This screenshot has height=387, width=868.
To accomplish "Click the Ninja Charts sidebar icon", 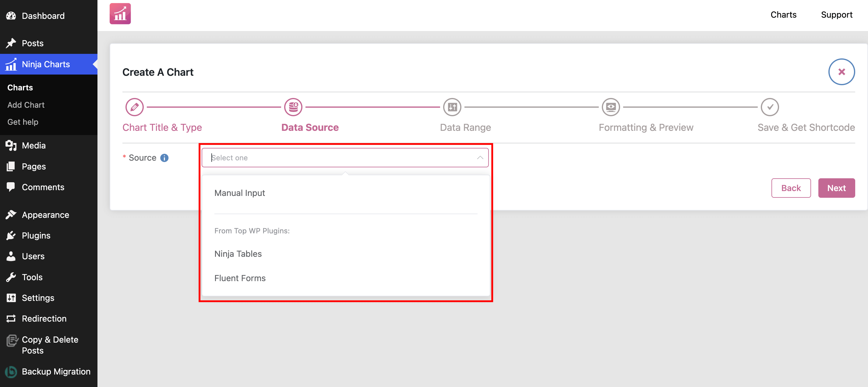I will click(11, 64).
